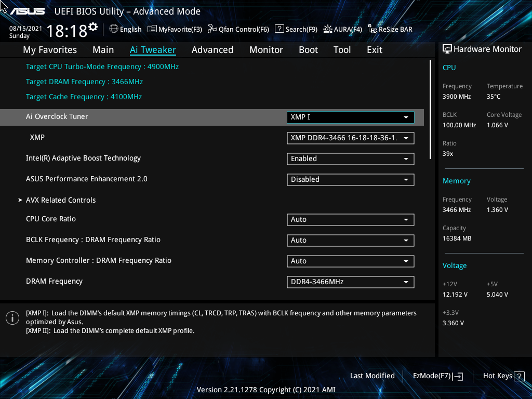Click the +5V 5.040 V reading
Viewport: 532px width, 399px height.
click(x=497, y=295)
